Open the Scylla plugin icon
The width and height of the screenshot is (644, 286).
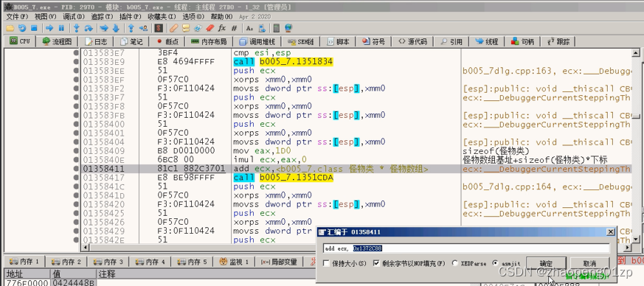tap(159, 28)
